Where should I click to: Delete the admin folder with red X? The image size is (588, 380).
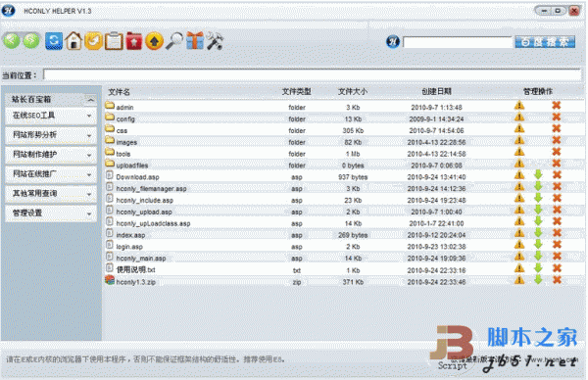tap(557, 106)
